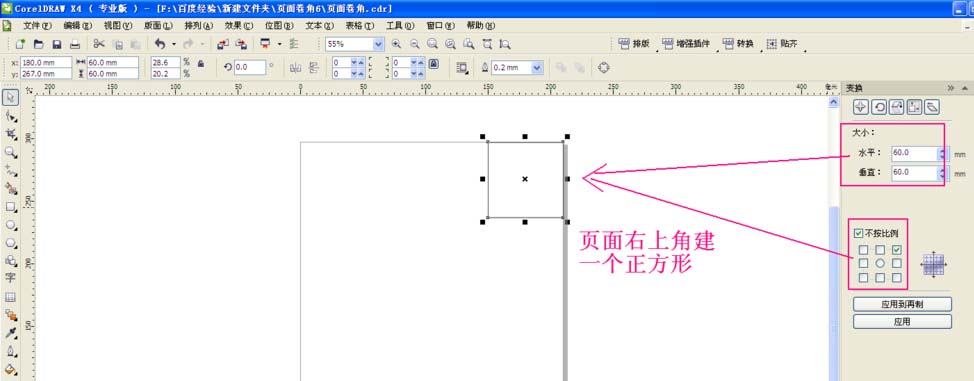Image resolution: width=974 pixels, height=381 pixels.
Task: Open the 效果 menu
Action: (x=239, y=25)
